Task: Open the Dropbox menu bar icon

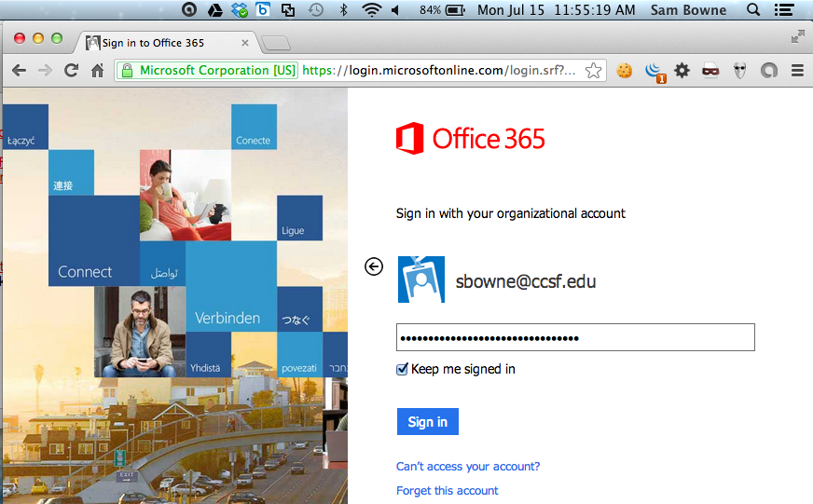Action: point(240,10)
